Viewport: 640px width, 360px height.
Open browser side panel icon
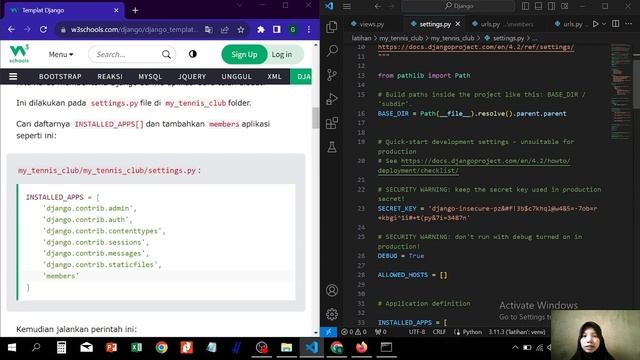click(x=277, y=29)
